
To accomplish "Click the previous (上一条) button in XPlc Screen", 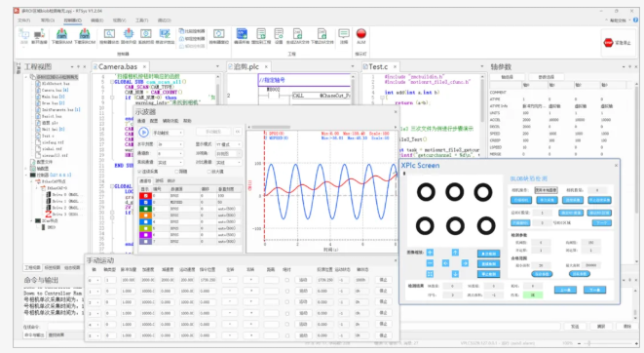I will (x=565, y=291).
